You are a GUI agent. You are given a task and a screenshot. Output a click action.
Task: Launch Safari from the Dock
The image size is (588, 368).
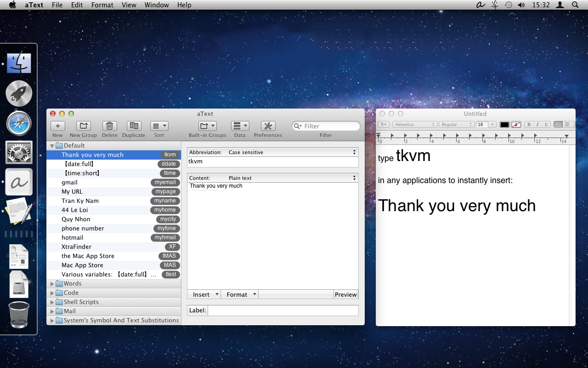point(19,123)
